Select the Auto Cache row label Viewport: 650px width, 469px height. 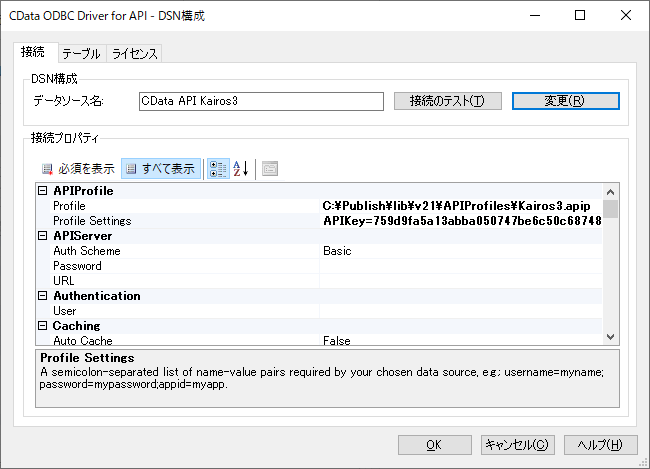click(x=82, y=340)
